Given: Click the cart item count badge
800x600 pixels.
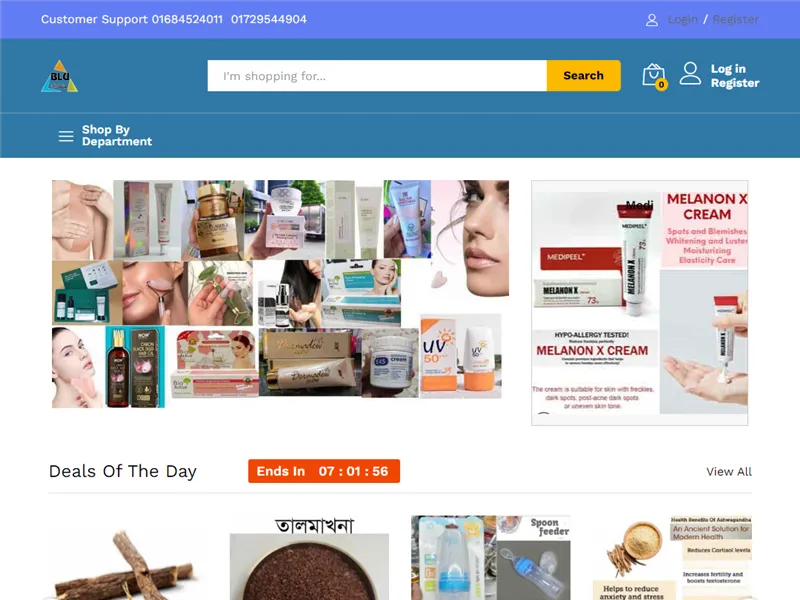Looking at the screenshot, I should (661, 85).
